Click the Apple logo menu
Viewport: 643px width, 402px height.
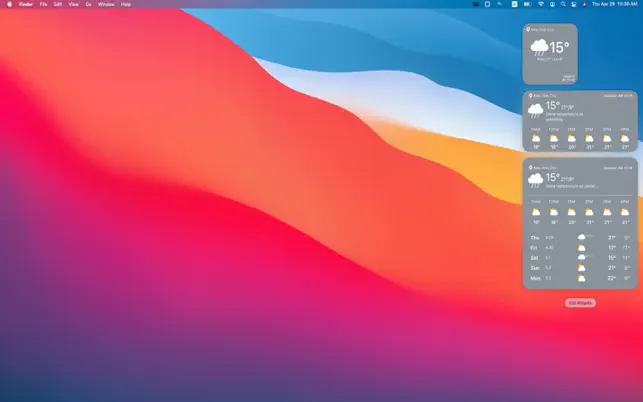[9, 4]
